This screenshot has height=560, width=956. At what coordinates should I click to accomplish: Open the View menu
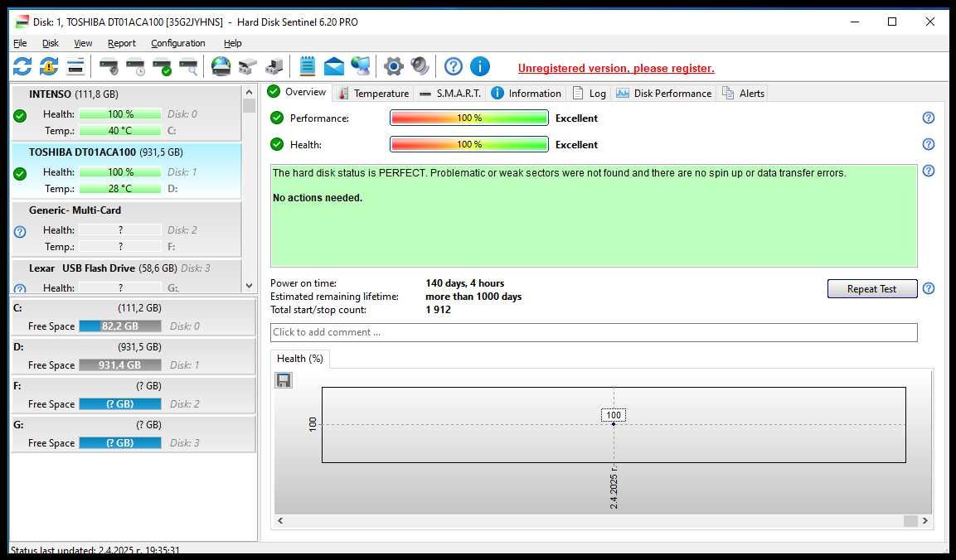click(x=83, y=43)
